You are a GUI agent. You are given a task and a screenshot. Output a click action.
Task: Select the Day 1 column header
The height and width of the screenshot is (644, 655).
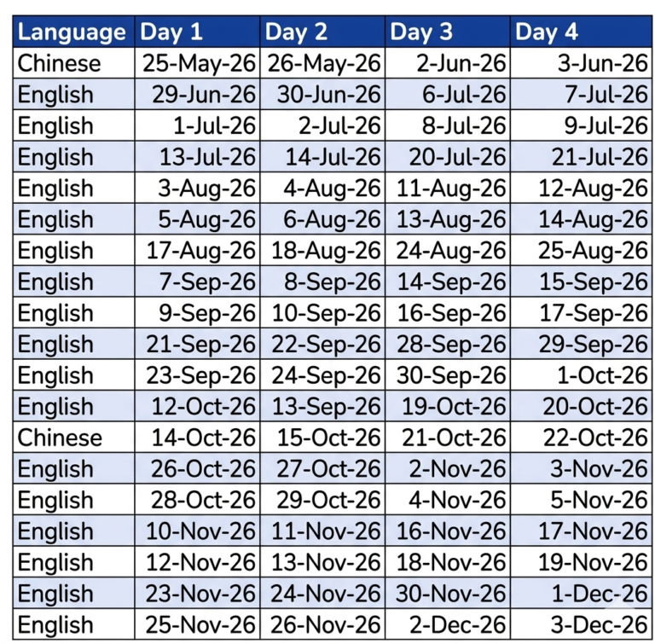(x=197, y=32)
